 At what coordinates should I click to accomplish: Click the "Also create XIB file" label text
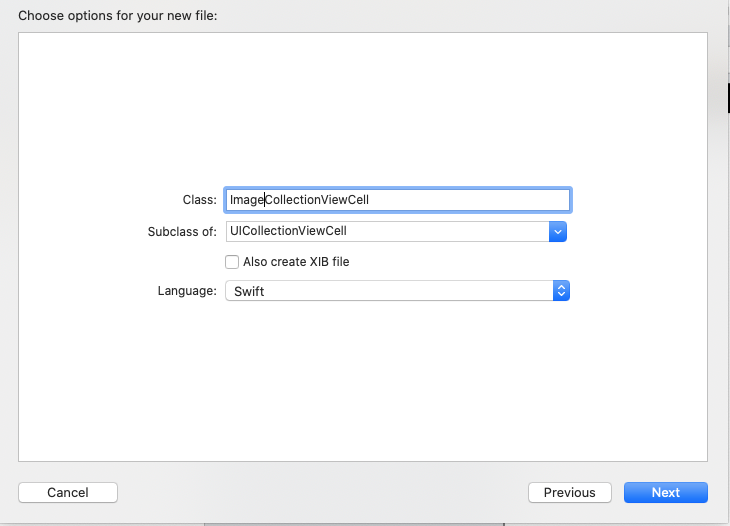296,262
